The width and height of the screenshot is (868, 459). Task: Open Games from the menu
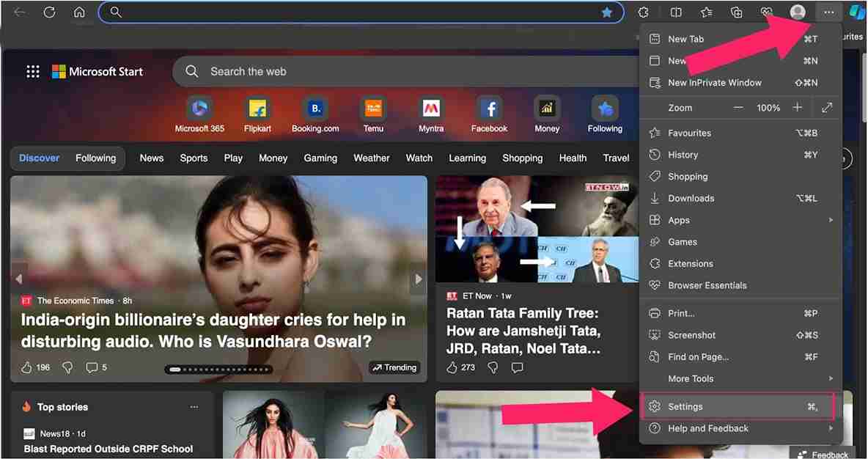(x=740, y=242)
